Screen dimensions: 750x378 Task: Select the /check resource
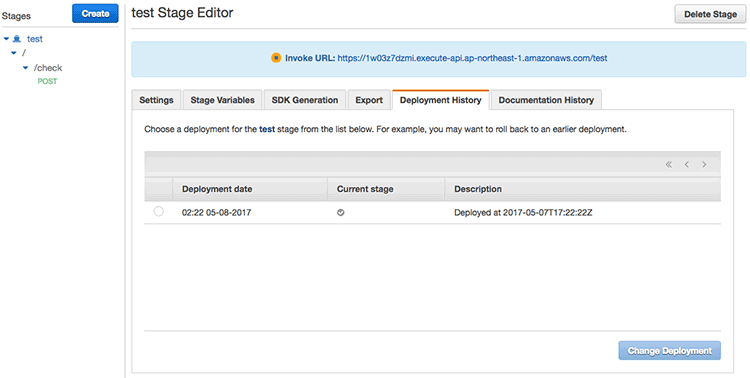coord(48,68)
